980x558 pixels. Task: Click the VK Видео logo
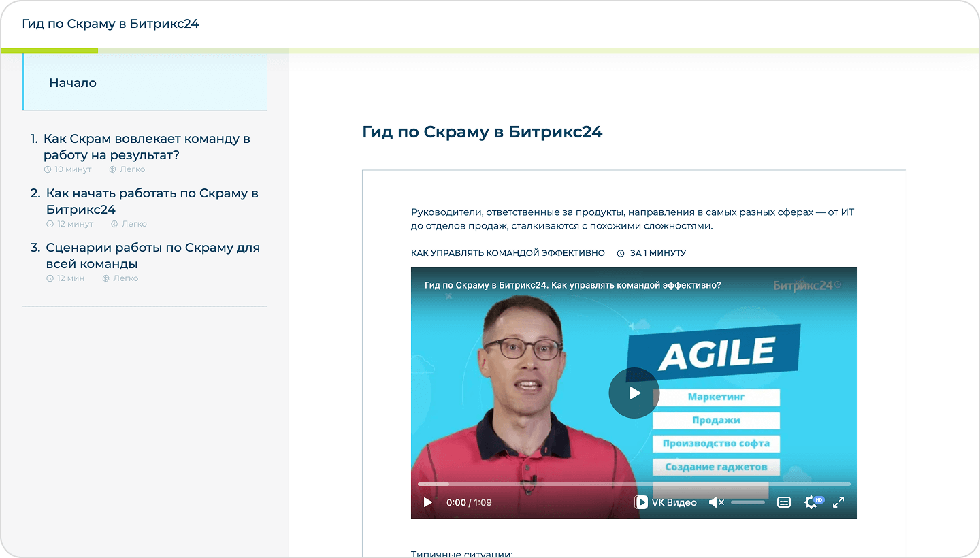tap(666, 502)
